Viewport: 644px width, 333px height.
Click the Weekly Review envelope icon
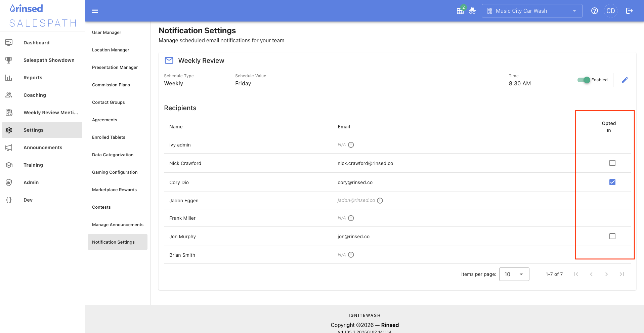tap(169, 60)
